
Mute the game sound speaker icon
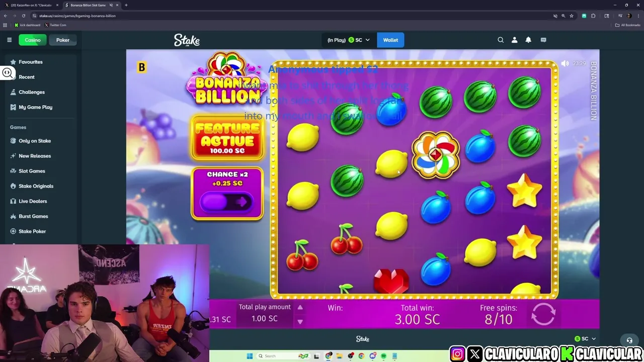tap(565, 63)
